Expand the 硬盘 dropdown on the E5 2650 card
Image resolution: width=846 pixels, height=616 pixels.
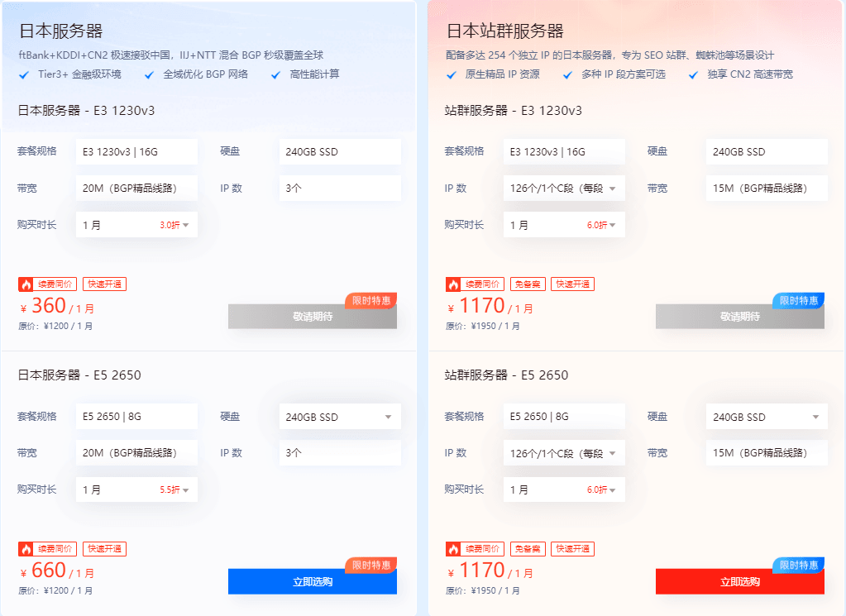(339, 416)
